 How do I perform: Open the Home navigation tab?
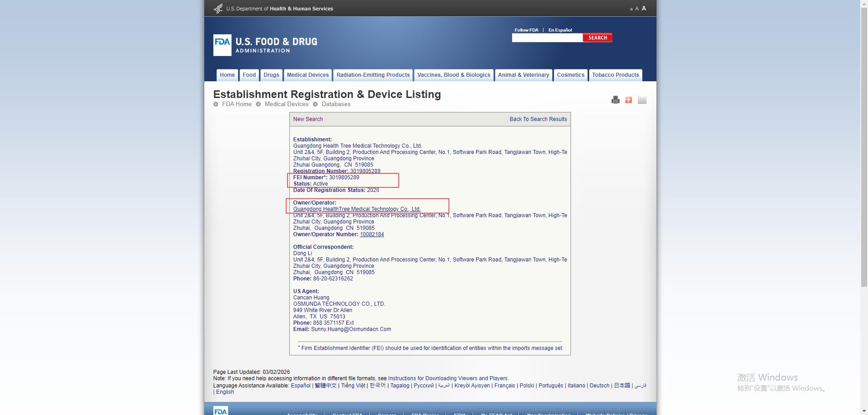[x=227, y=75]
